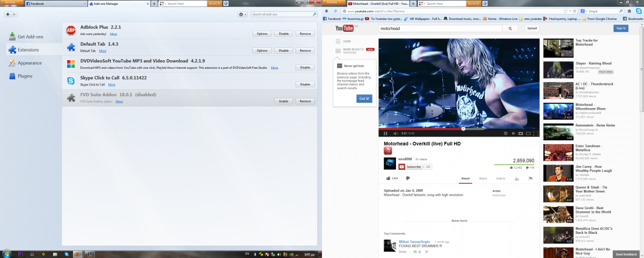Open a new tab in the Add-ons Manager window
This screenshot has height=258, width=644.
coord(155,4)
